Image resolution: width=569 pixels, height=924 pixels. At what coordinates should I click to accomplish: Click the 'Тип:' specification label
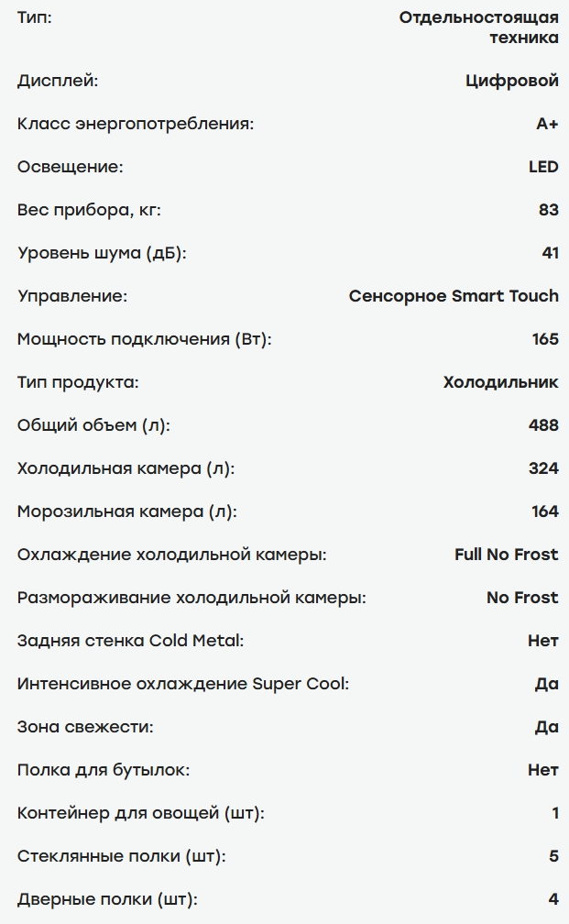click(x=34, y=17)
